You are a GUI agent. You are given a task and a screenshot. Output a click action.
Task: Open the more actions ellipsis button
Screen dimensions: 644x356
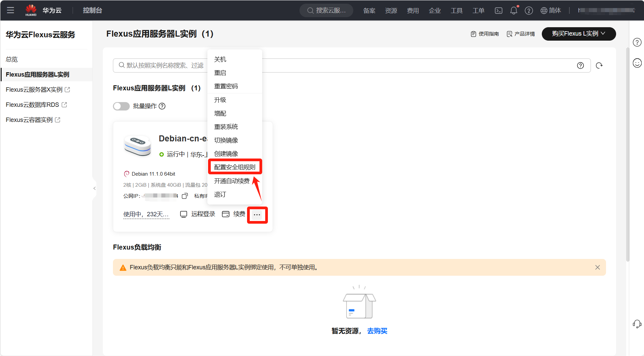pyautogui.click(x=257, y=215)
